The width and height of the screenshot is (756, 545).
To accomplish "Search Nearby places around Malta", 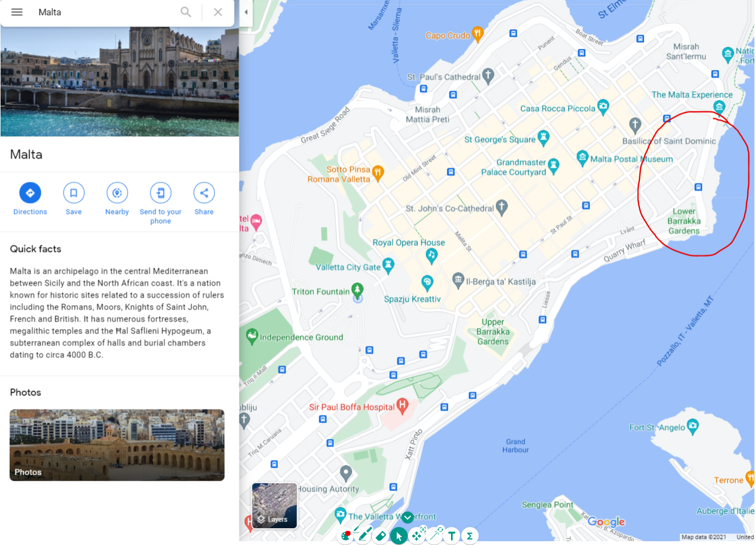I will click(x=117, y=199).
